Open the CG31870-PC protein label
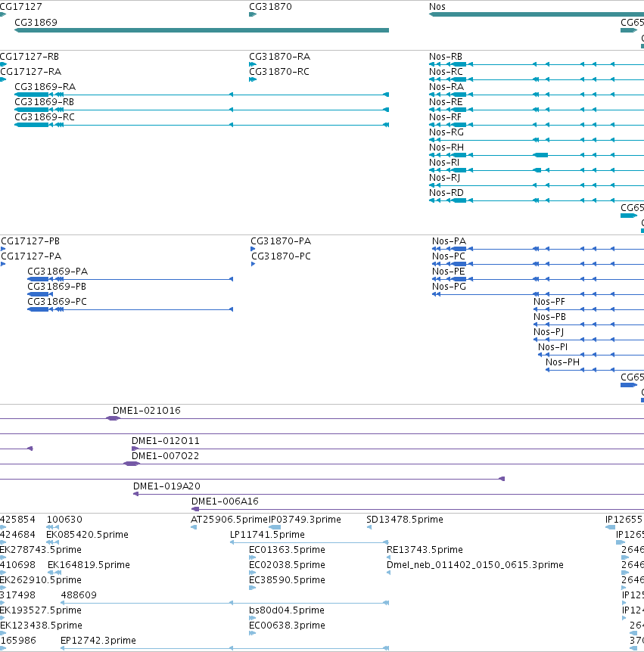 point(282,256)
